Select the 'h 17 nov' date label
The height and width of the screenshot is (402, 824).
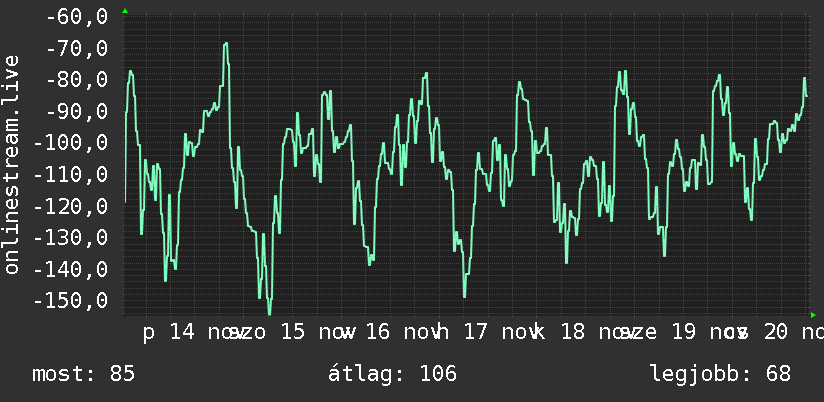488,333
